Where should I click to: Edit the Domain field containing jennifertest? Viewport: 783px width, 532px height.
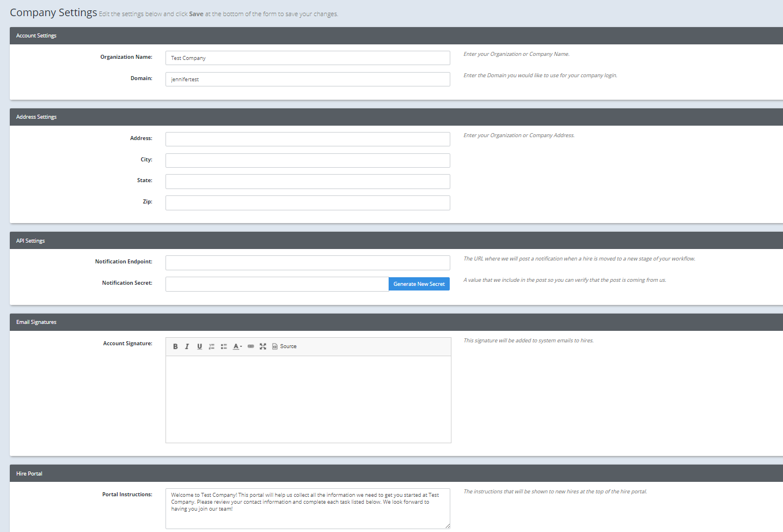pyautogui.click(x=308, y=79)
